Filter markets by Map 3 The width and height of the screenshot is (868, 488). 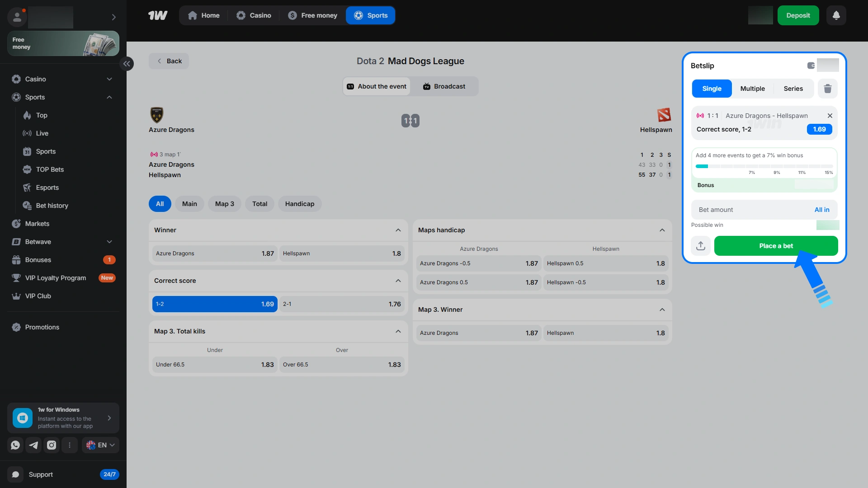(x=225, y=204)
